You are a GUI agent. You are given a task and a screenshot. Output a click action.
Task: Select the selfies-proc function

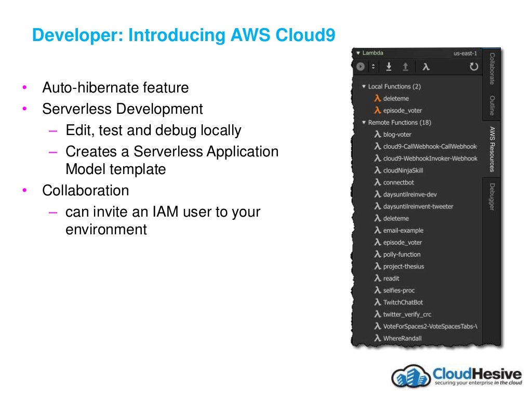point(398,291)
